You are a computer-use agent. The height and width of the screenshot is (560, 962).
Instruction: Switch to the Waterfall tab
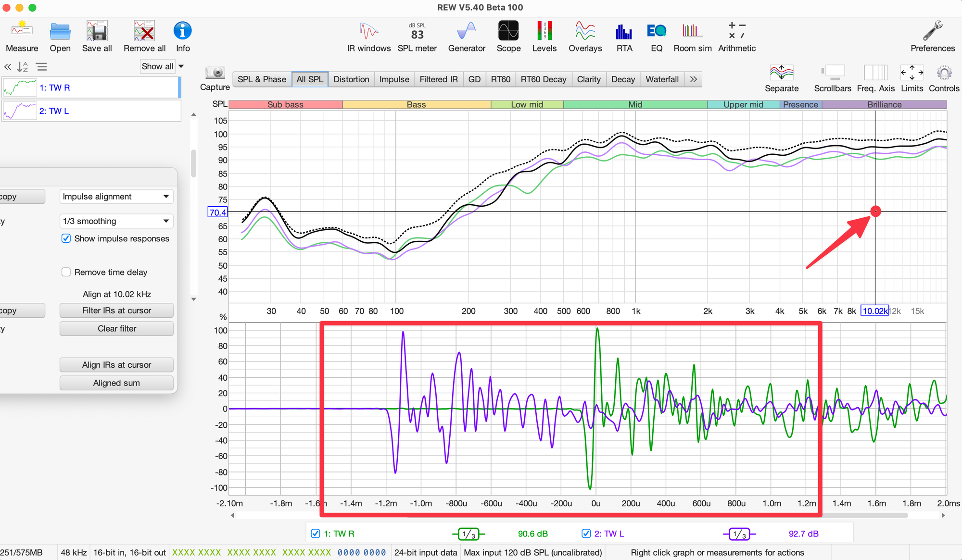662,79
